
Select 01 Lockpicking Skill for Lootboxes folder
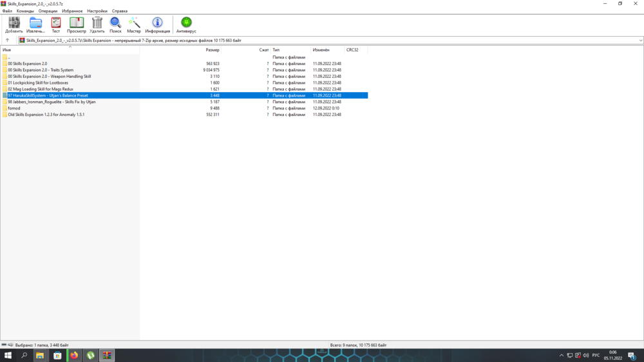tap(184, 83)
